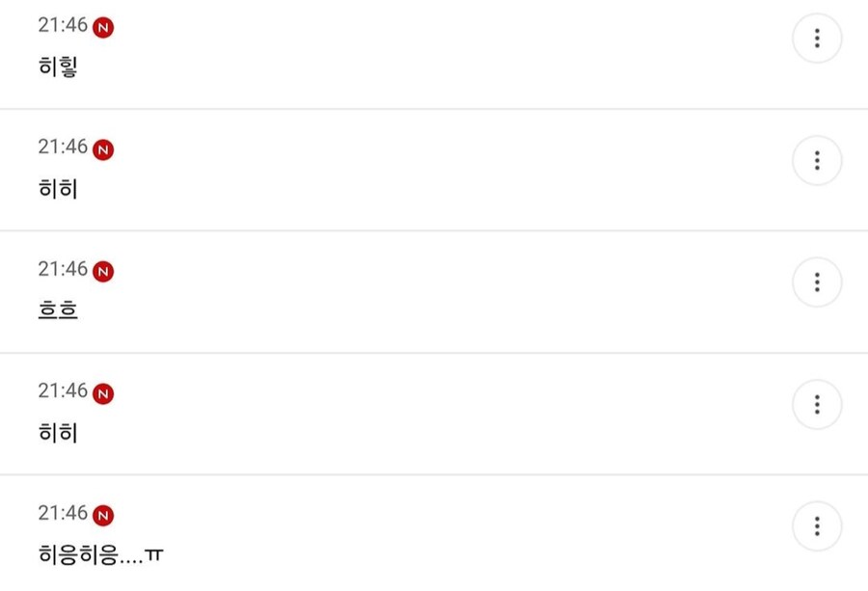Viewport: 868px width, 591px height.
Task: Click the red N badge beside 흐흐 timestamp
Action: (x=103, y=272)
